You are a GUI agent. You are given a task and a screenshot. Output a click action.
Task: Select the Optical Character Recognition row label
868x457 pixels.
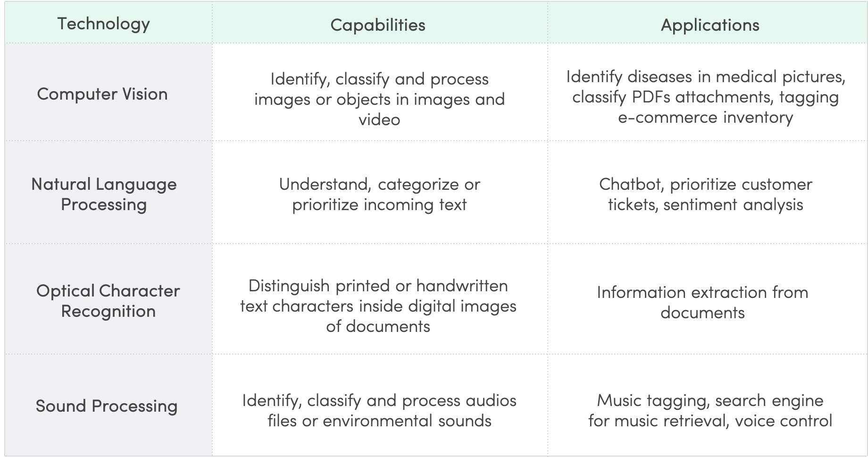(x=108, y=301)
